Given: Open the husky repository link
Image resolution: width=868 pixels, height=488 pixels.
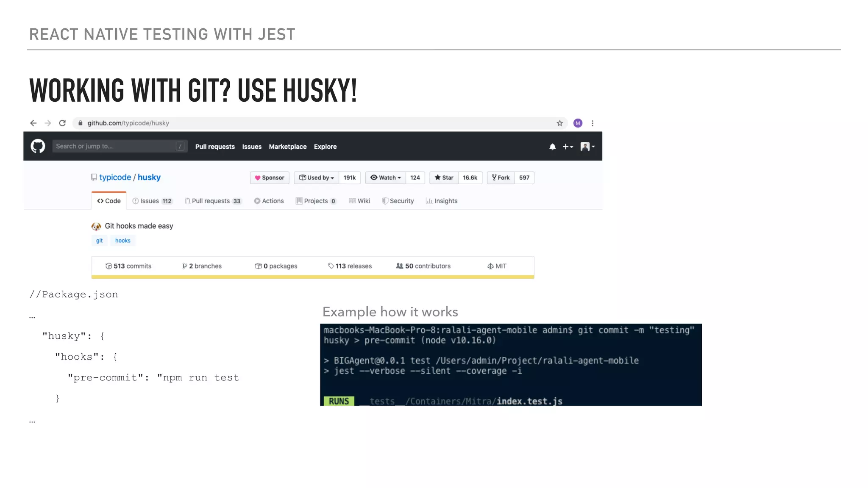Looking at the screenshot, I should coord(149,177).
